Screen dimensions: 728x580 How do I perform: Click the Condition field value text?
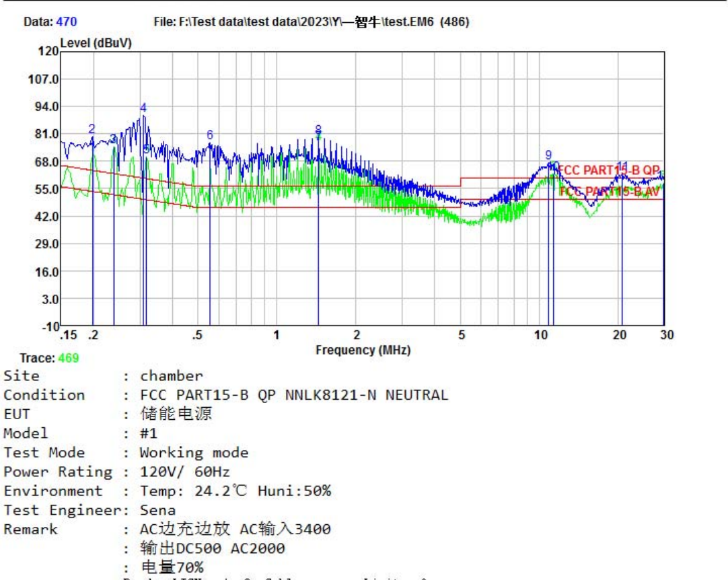[x=293, y=395]
